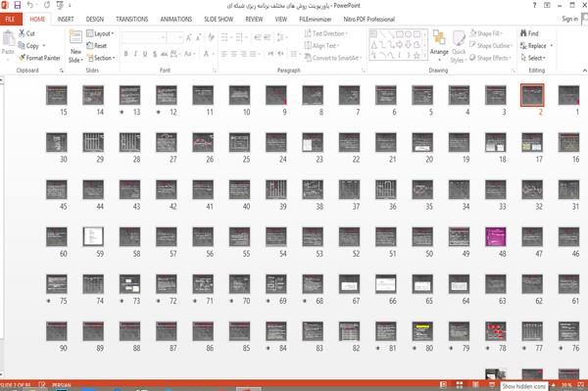Screen dimensions: 588x391
Task: Switch to the ANIMATIONS tab
Action: [x=175, y=20]
